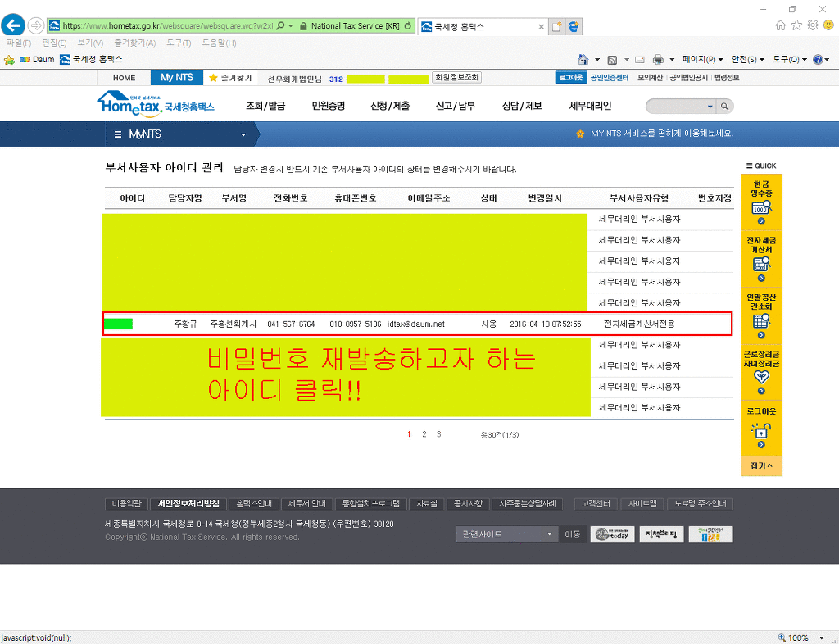Screen dimensions: 839x644
Task: Open the 신고/납부 main menu
Action: tap(456, 106)
